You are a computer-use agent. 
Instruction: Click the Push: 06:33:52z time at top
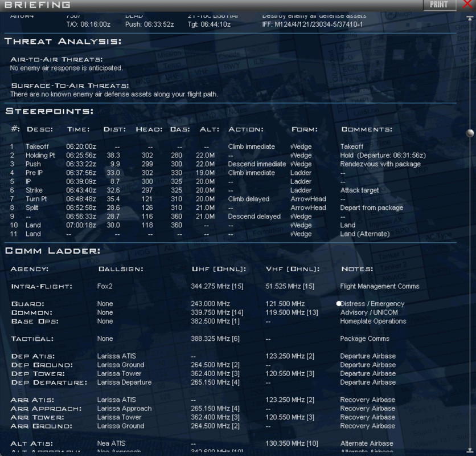(150, 25)
